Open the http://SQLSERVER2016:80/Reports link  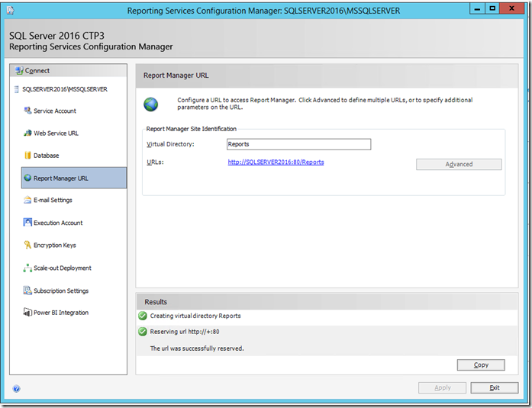click(276, 162)
